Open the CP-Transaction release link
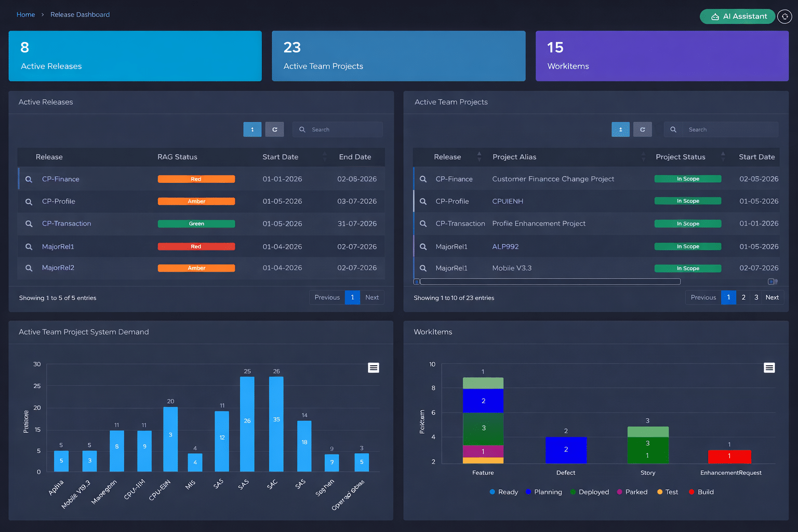Screen dimensions: 798x532 coord(66,223)
